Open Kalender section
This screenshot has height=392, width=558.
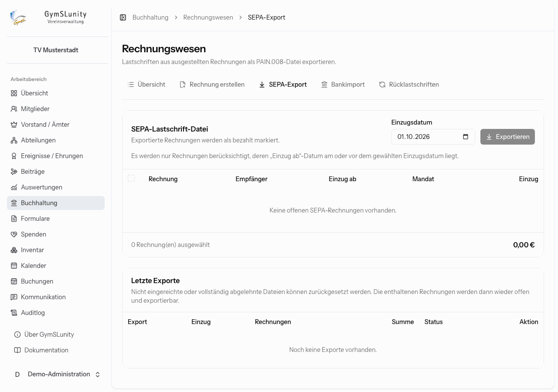[x=56, y=266]
